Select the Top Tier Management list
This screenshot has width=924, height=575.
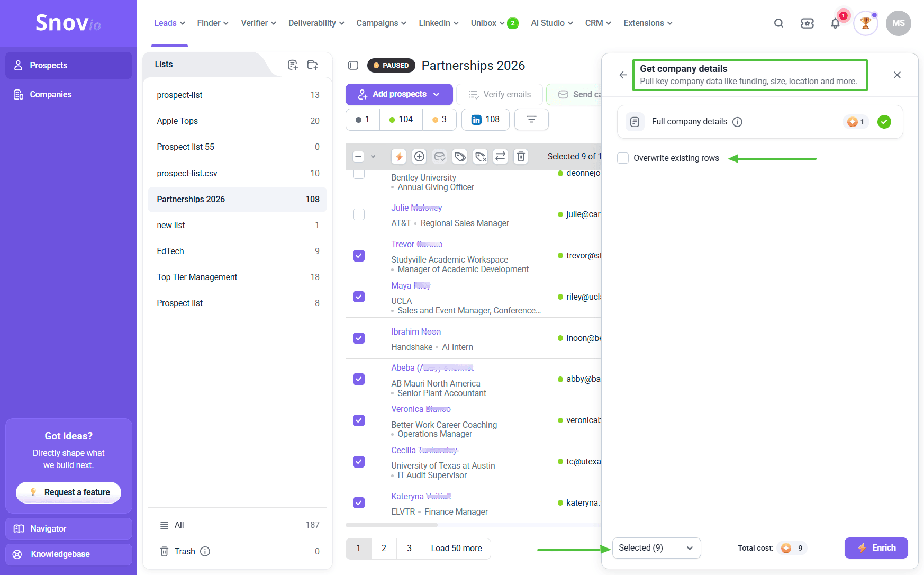[x=237, y=277]
